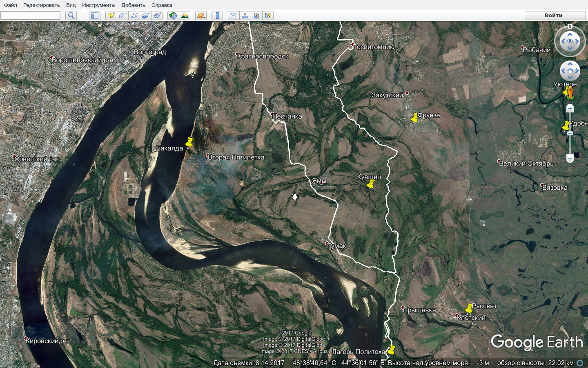Zoom out using the minus button
The height and width of the screenshot is (368, 588).
tap(570, 158)
